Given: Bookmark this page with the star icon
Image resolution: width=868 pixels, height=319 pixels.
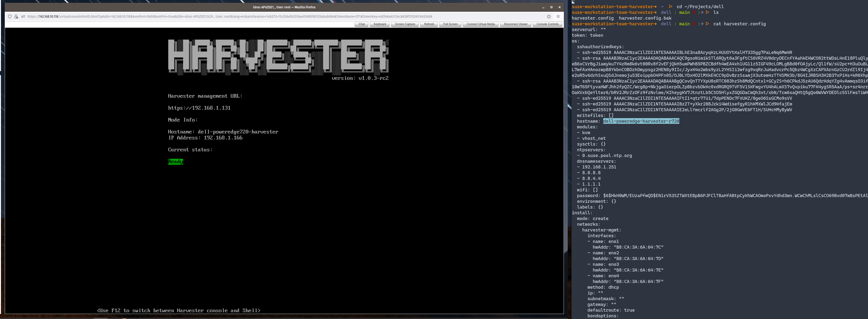Looking at the screenshot, I should point(549,16).
